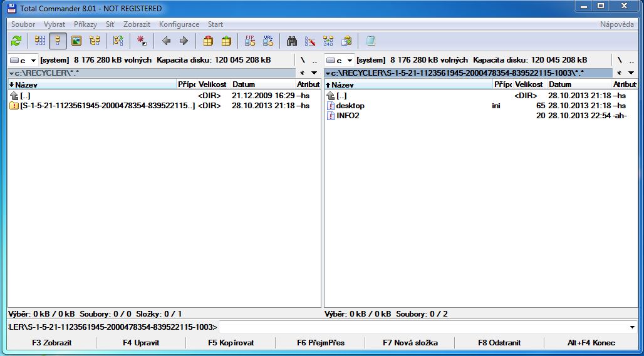Refresh the source panel with the green arrows icon
Screen dimensions: 644x356
(16, 41)
